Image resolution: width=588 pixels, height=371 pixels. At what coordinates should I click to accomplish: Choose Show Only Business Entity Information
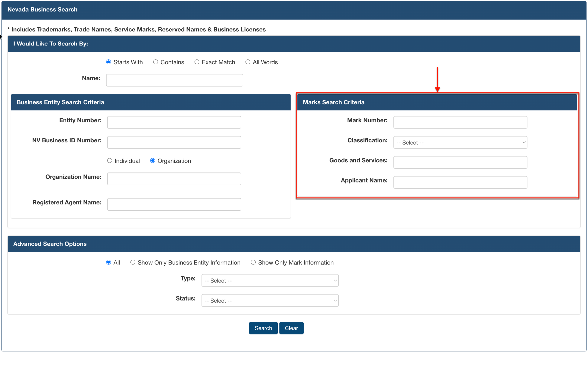click(x=133, y=262)
